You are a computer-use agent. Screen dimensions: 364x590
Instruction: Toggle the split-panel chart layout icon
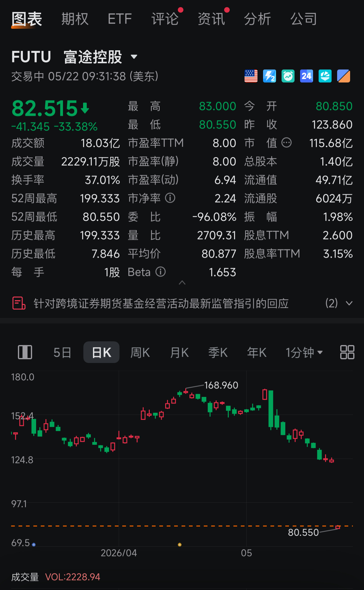tap(25, 352)
